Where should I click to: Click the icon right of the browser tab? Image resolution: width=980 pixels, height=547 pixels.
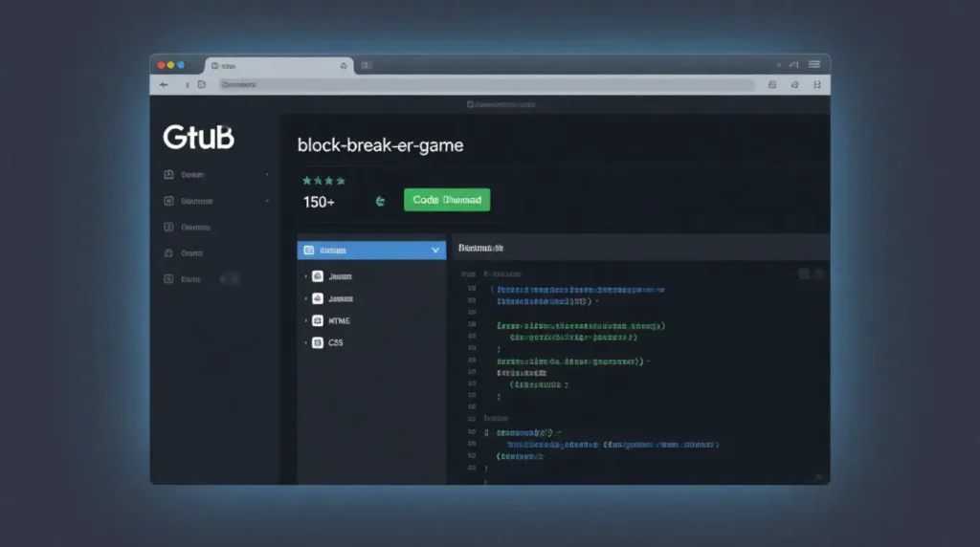tap(367, 65)
